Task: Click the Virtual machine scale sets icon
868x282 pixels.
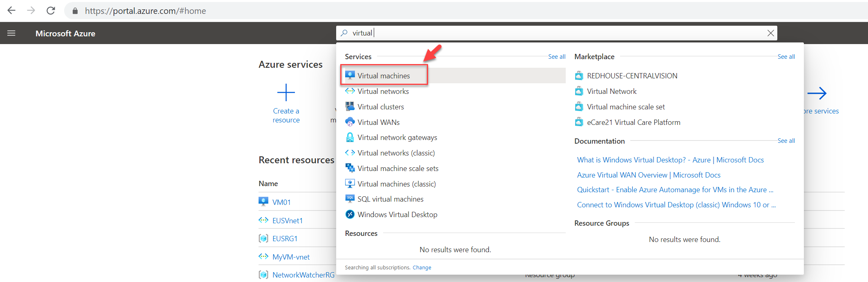Action: point(350,168)
